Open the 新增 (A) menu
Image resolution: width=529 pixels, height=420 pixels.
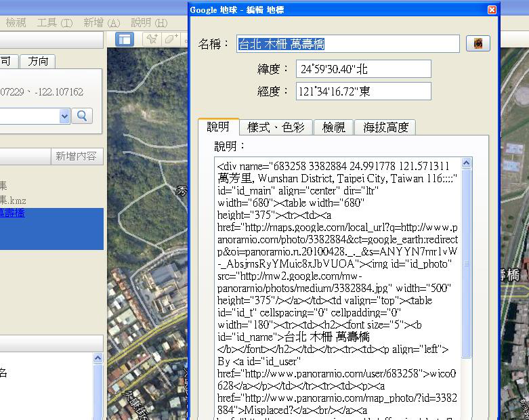click(x=102, y=23)
